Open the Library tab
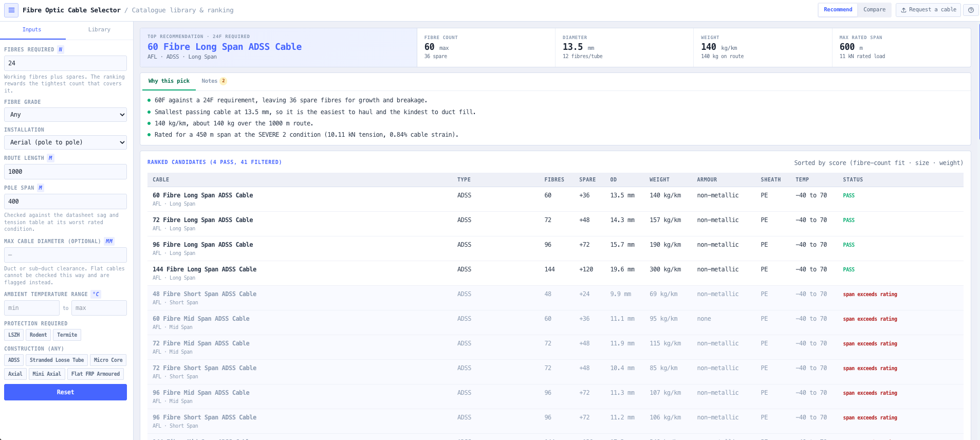 99,30
